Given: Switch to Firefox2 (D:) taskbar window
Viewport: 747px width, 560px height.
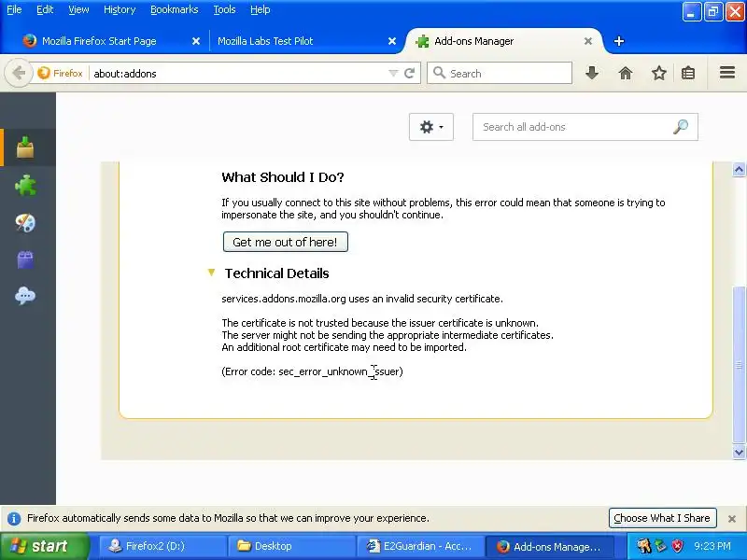Looking at the screenshot, I should point(162,546).
